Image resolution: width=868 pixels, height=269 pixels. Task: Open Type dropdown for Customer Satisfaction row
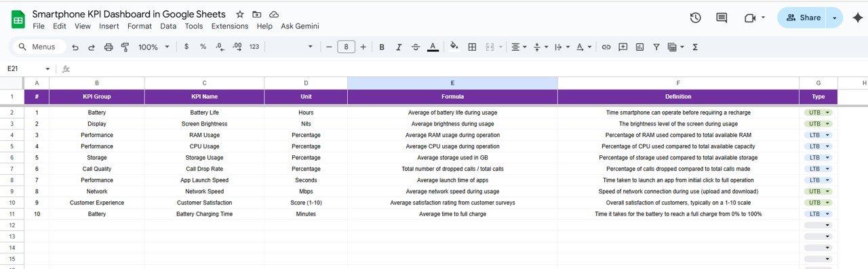[x=818, y=203]
